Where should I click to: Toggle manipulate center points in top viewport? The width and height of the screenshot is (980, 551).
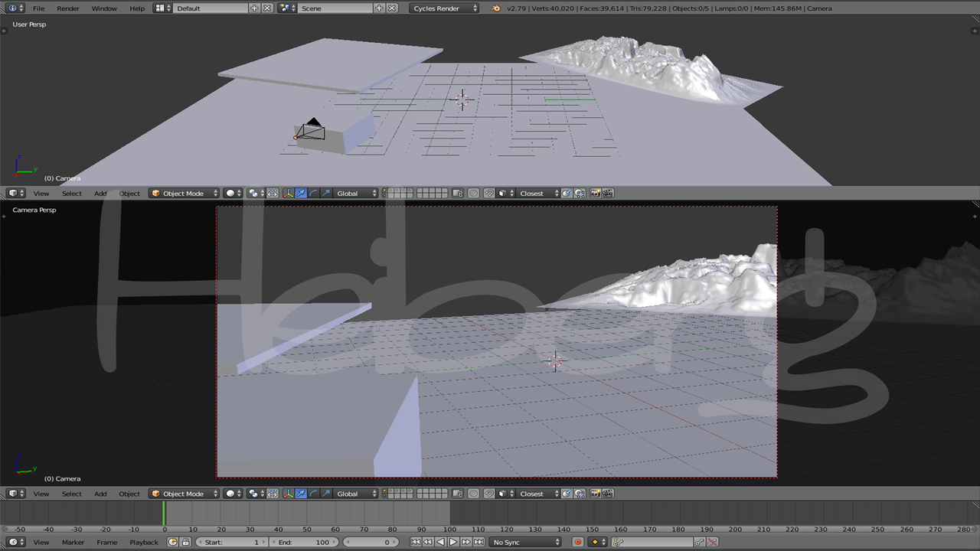[273, 193]
